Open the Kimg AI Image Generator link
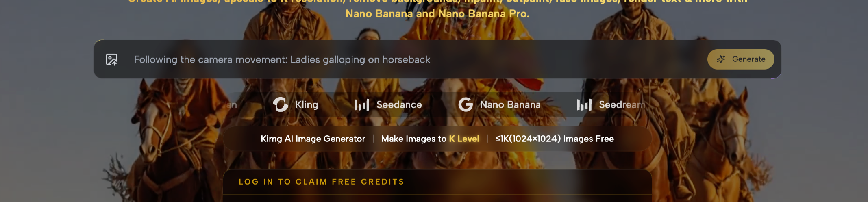 tap(313, 139)
